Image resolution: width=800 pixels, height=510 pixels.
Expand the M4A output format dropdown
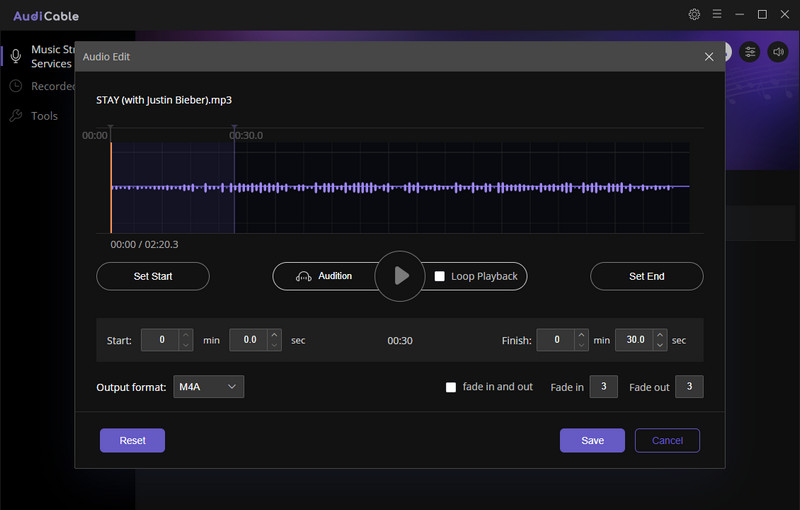209,387
